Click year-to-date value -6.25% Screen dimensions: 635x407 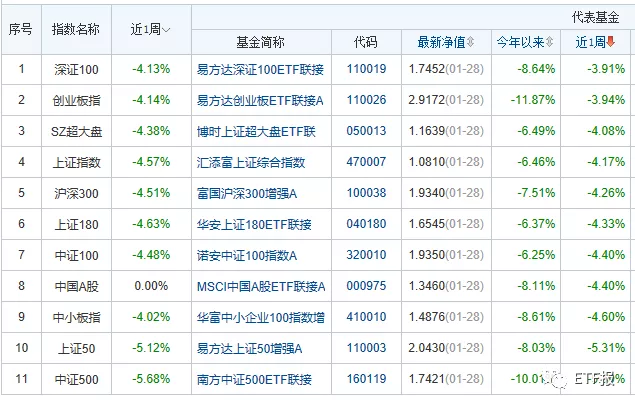click(x=536, y=255)
